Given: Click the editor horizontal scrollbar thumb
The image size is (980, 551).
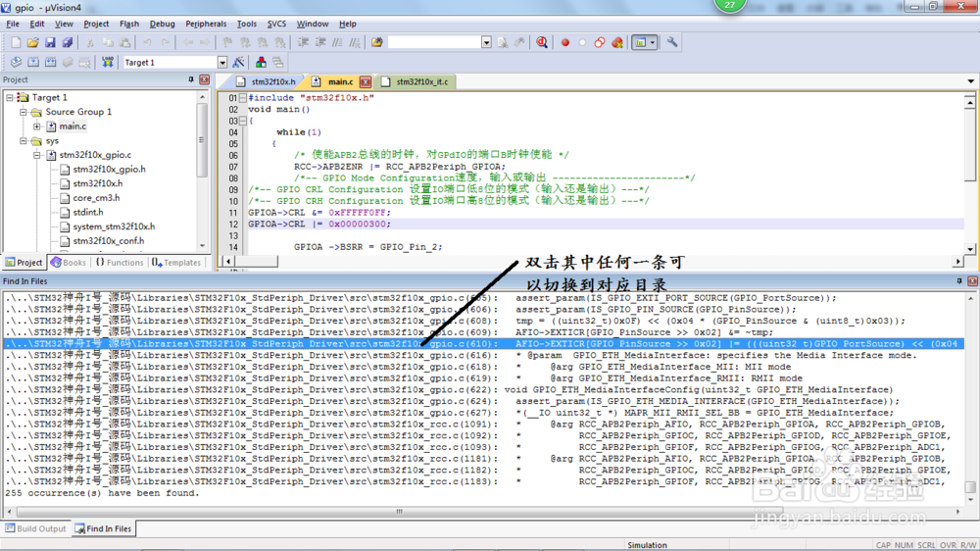Looking at the screenshot, I should pyautogui.click(x=256, y=262).
